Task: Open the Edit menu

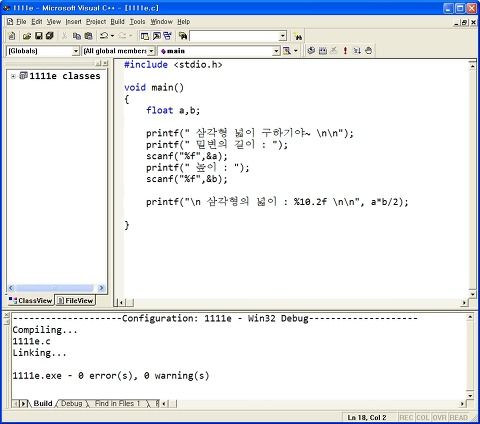Action: tap(37, 22)
